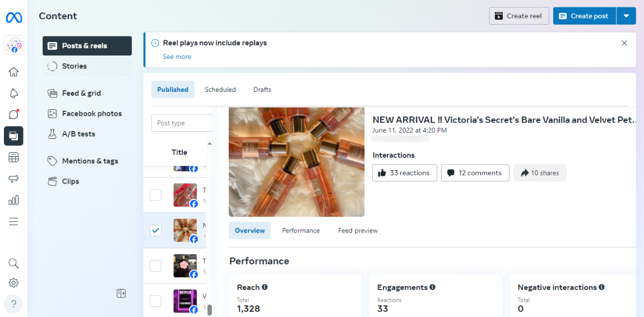Click the 10 shares button

[540, 173]
